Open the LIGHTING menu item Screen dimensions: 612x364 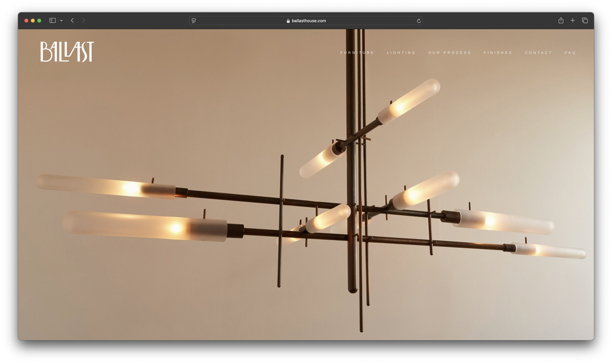pos(401,53)
